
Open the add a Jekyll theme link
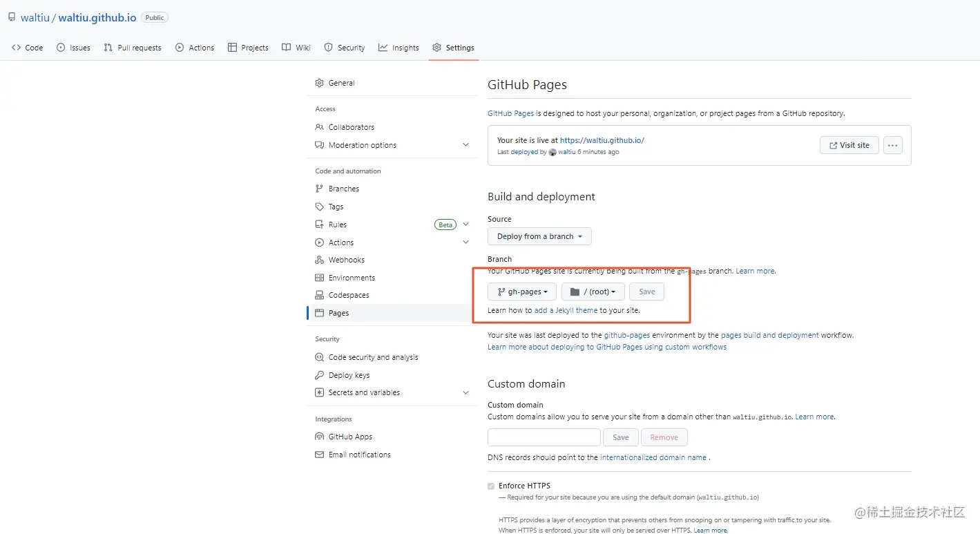pyautogui.click(x=566, y=310)
